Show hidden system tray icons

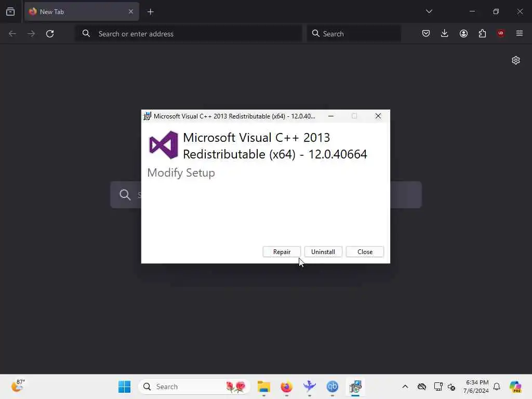pyautogui.click(x=405, y=387)
